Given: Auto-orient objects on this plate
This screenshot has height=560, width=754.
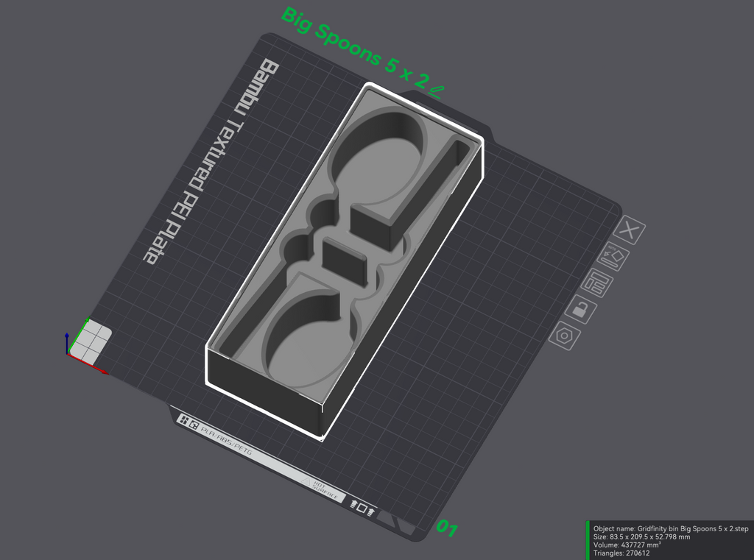Looking at the screenshot, I should click(613, 256).
